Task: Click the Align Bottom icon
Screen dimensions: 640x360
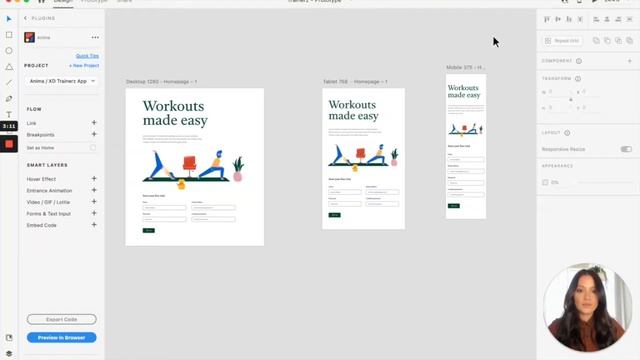Action: (569, 19)
